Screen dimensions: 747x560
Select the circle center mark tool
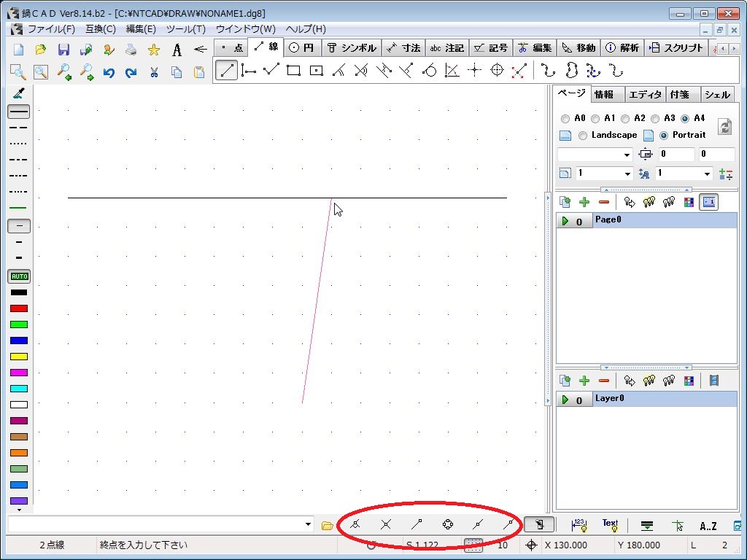pyautogui.click(x=497, y=71)
